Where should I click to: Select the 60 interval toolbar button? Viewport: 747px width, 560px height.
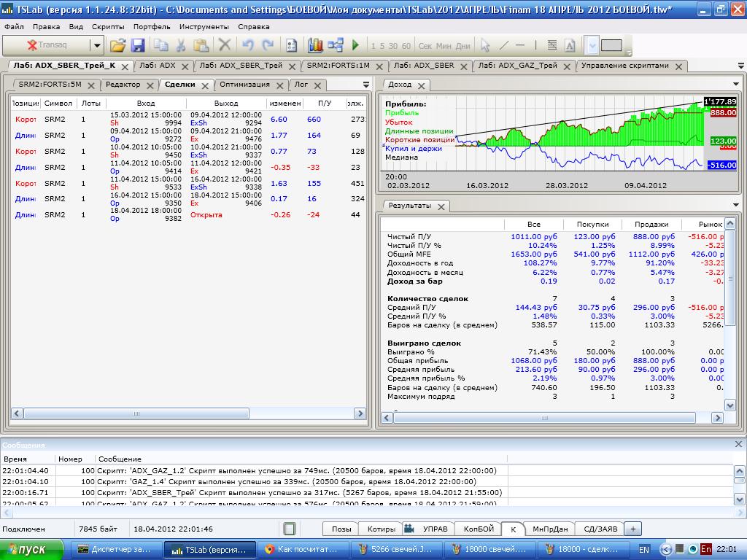pos(406,46)
